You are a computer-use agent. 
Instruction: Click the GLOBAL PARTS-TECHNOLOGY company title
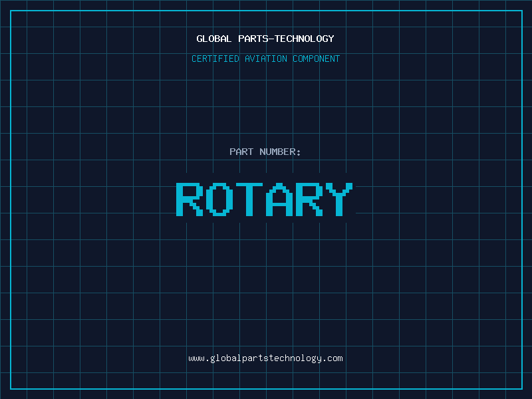pos(265,39)
